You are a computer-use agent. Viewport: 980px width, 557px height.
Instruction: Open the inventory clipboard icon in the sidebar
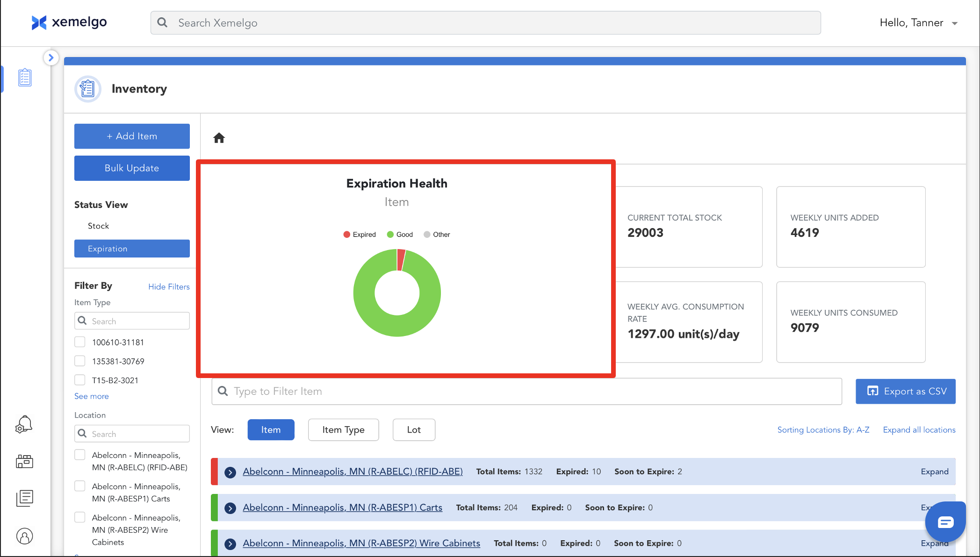pos(25,78)
